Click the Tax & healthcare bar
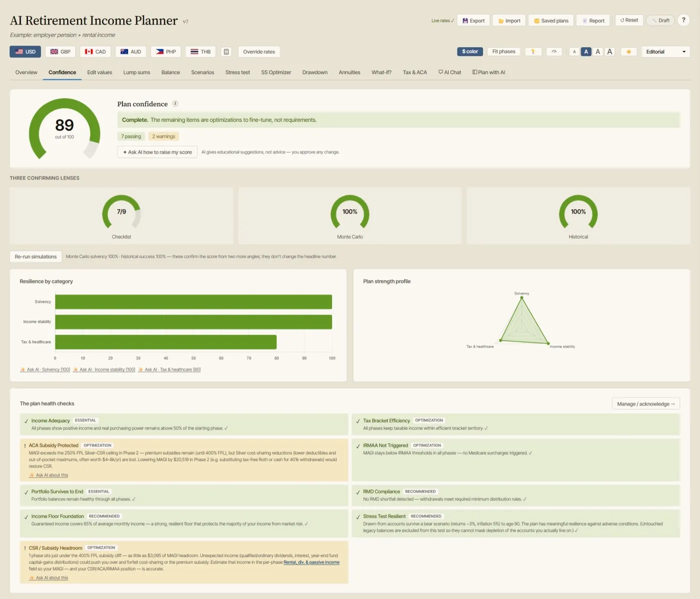The image size is (700, 599). (x=166, y=342)
